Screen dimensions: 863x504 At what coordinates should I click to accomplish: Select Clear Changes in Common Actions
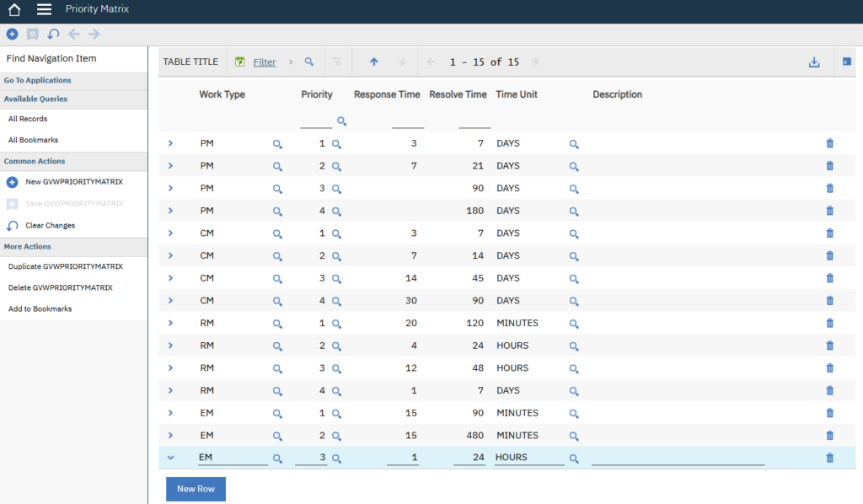point(50,226)
